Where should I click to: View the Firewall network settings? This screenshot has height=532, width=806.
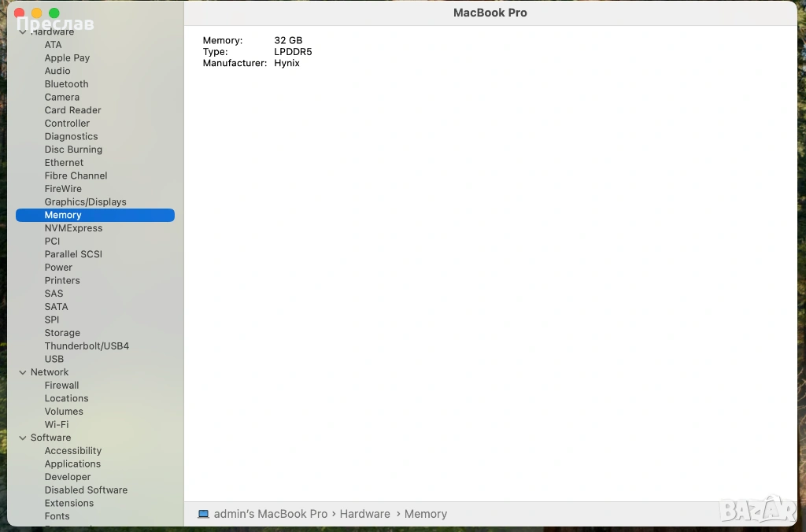[x=61, y=386]
